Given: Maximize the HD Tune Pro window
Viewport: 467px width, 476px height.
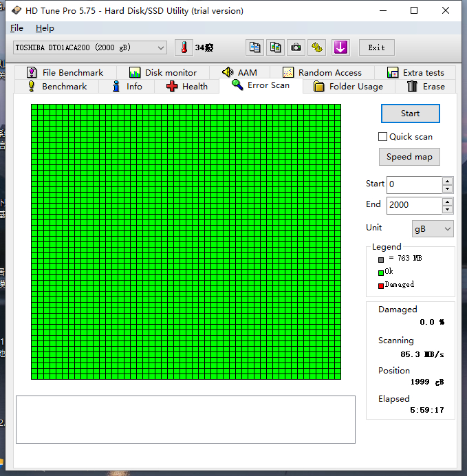Looking at the screenshot, I should [x=414, y=10].
